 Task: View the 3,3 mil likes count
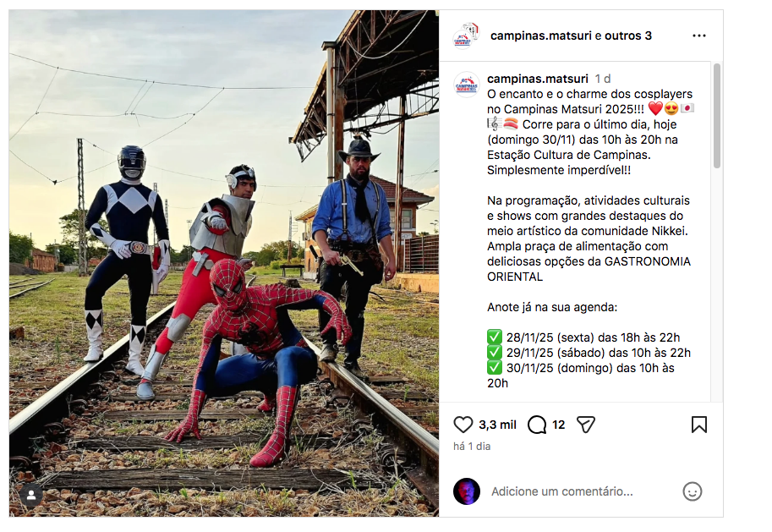(x=497, y=425)
